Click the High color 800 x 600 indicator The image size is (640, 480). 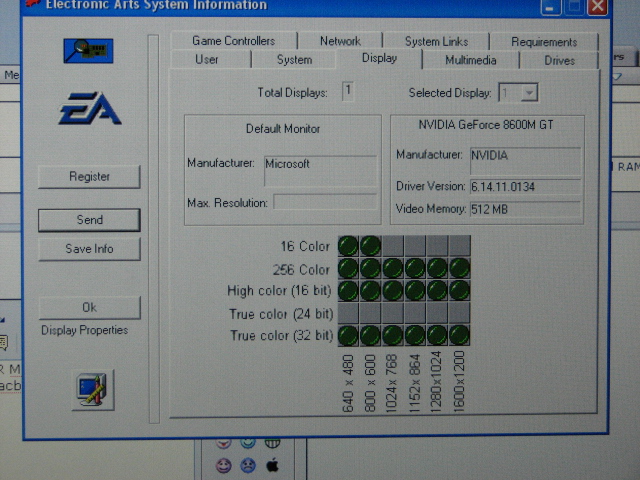tap(371, 291)
